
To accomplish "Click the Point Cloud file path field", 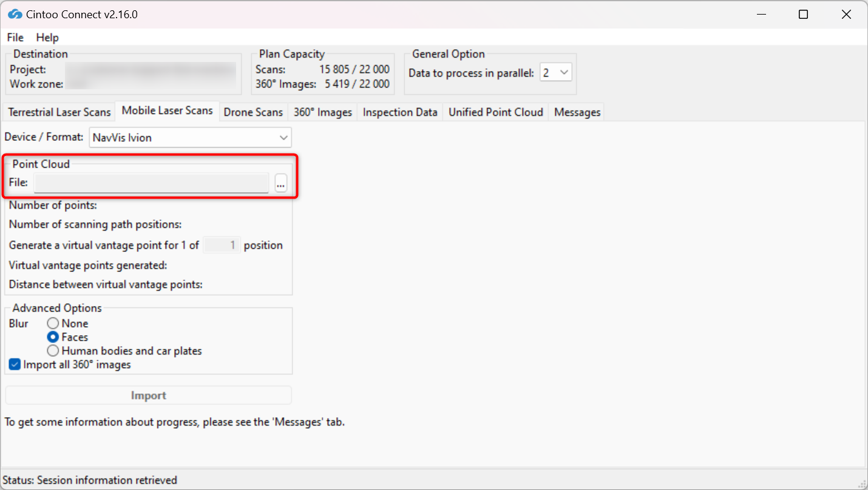I will click(x=151, y=182).
